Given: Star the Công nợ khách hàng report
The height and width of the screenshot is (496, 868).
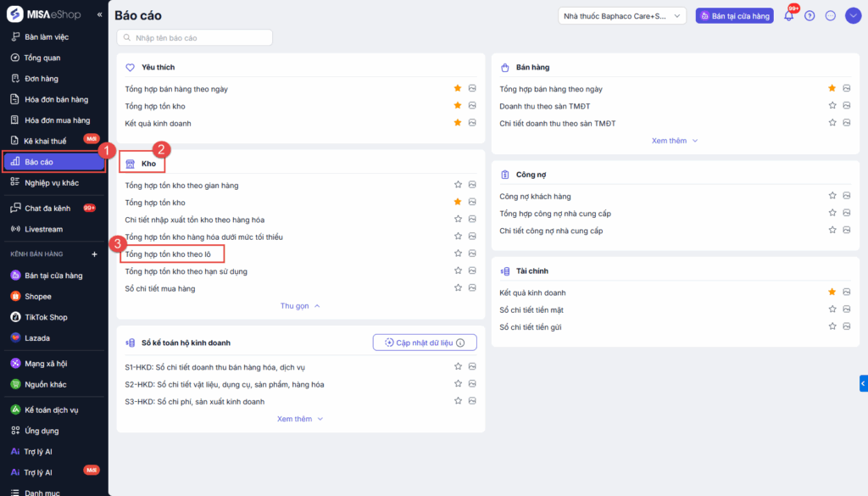Looking at the screenshot, I should click(x=832, y=196).
